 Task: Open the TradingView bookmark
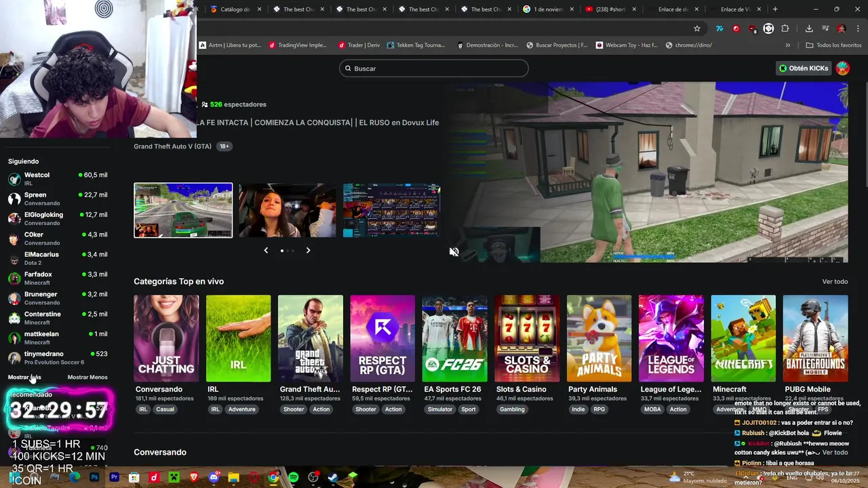click(x=298, y=45)
